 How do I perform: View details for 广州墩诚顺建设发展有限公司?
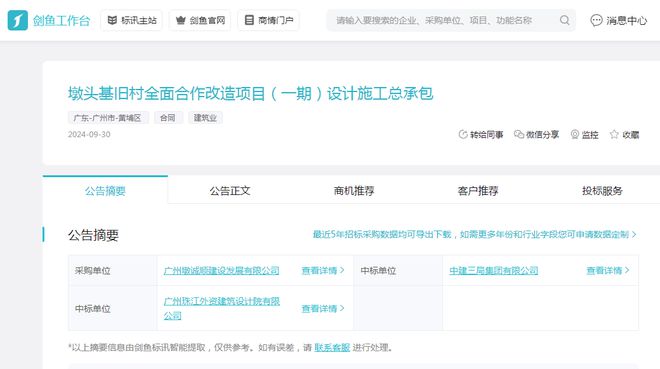click(x=323, y=271)
